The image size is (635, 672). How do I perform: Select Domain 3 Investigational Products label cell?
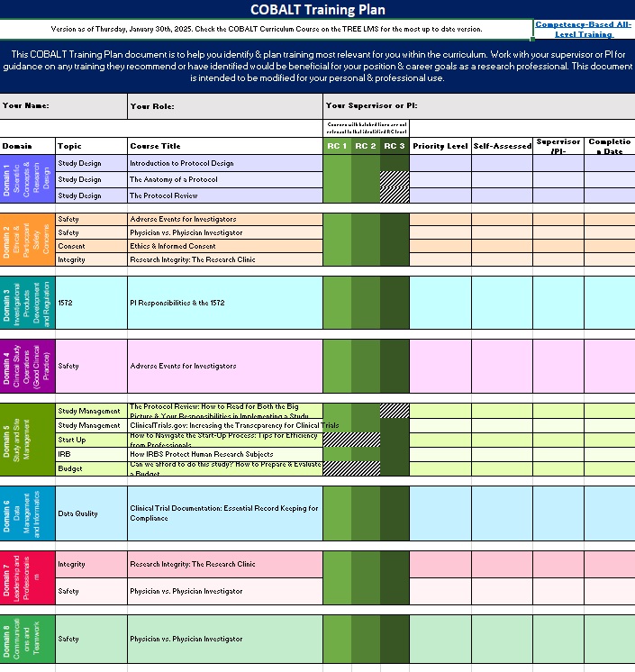pyautogui.click(x=27, y=303)
